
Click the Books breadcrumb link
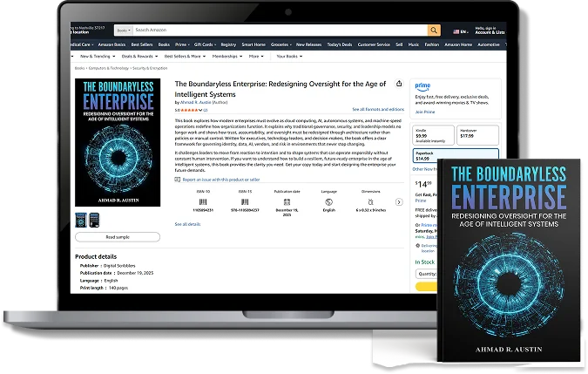[x=79, y=68]
